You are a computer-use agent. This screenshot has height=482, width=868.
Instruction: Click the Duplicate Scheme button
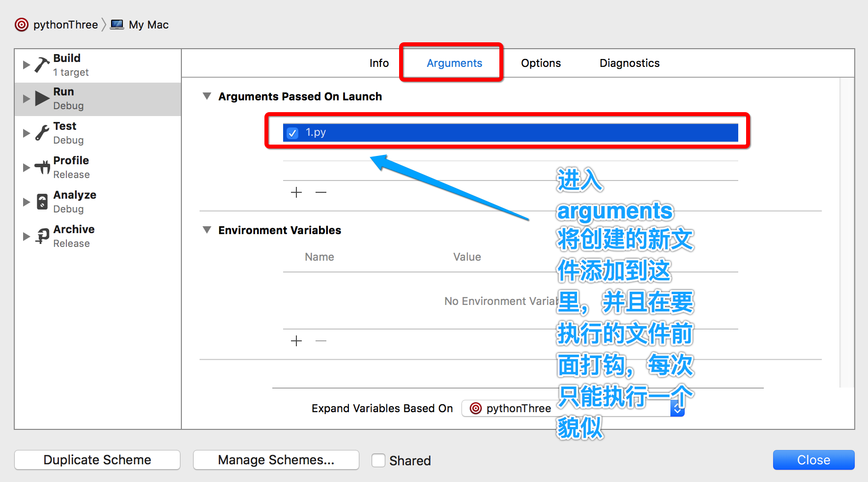tap(97, 460)
